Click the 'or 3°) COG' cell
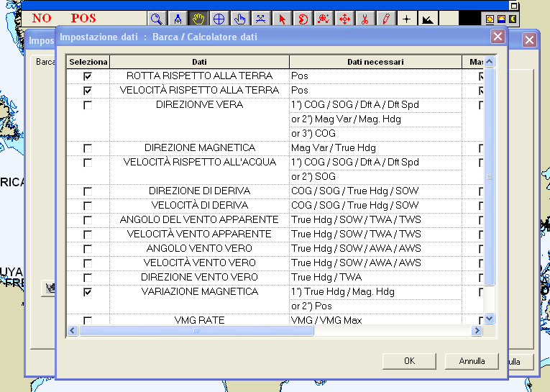The height and width of the screenshot is (392, 550). coord(375,134)
